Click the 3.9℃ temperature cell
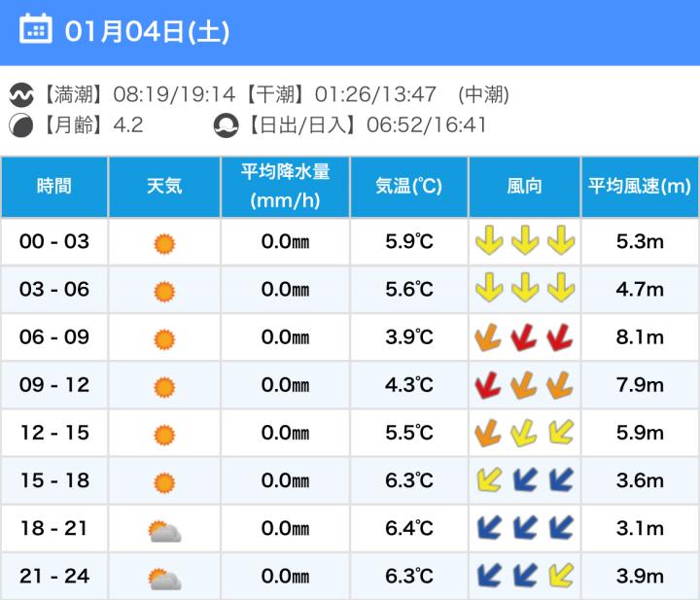700x600 pixels. pos(408,337)
